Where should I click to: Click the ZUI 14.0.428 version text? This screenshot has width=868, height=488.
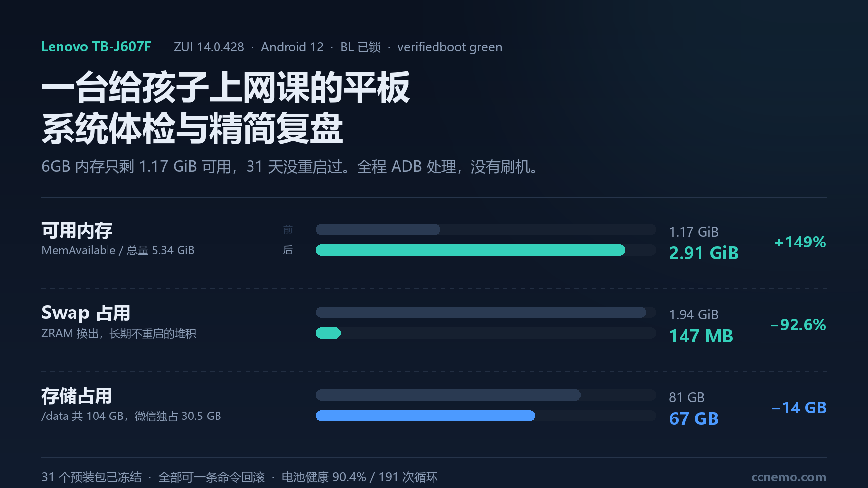point(209,47)
